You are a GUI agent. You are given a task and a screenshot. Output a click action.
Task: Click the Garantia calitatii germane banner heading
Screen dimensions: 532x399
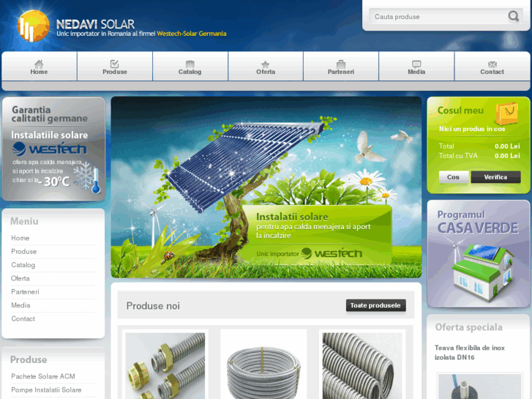coord(50,114)
